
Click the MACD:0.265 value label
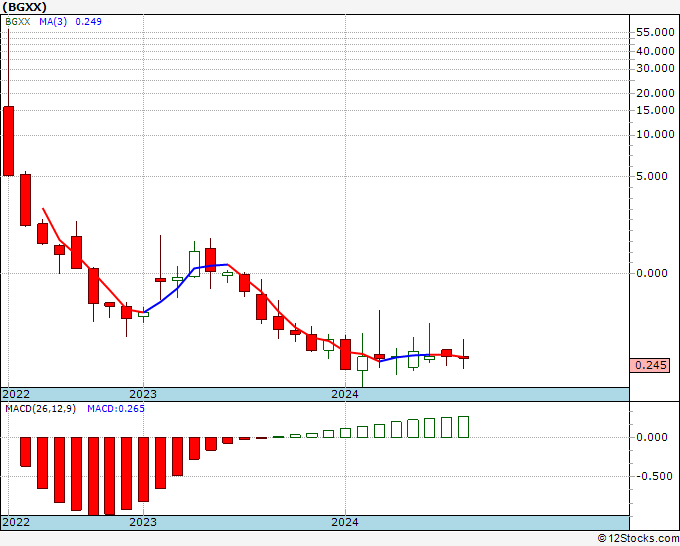116,409
